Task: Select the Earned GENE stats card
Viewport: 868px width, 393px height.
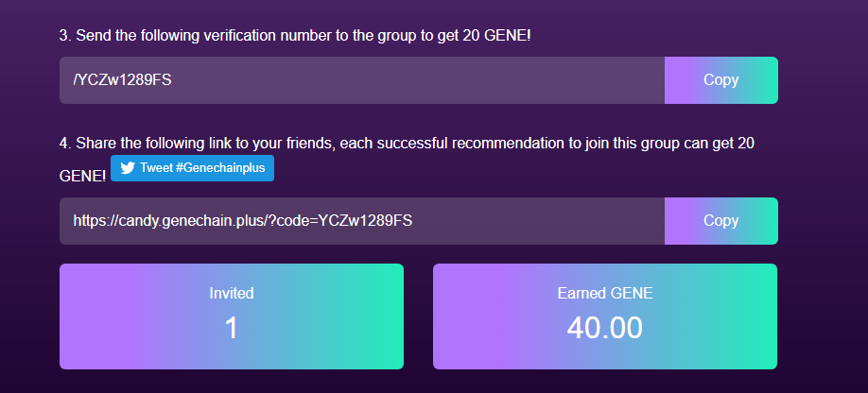Action: click(x=605, y=316)
